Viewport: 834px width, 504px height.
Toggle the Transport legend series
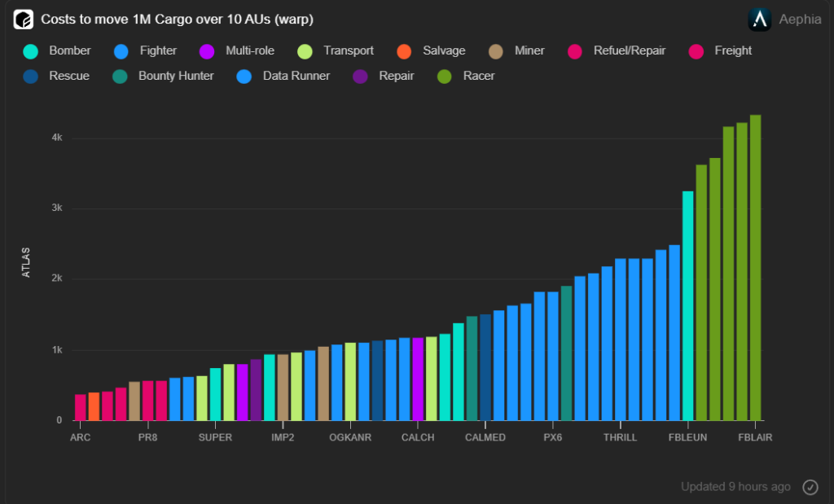click(x=336, y=51)
